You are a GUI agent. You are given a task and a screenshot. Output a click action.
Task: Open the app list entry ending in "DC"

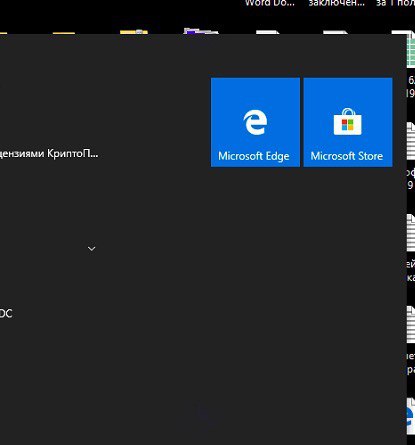[x=6, y=313]
